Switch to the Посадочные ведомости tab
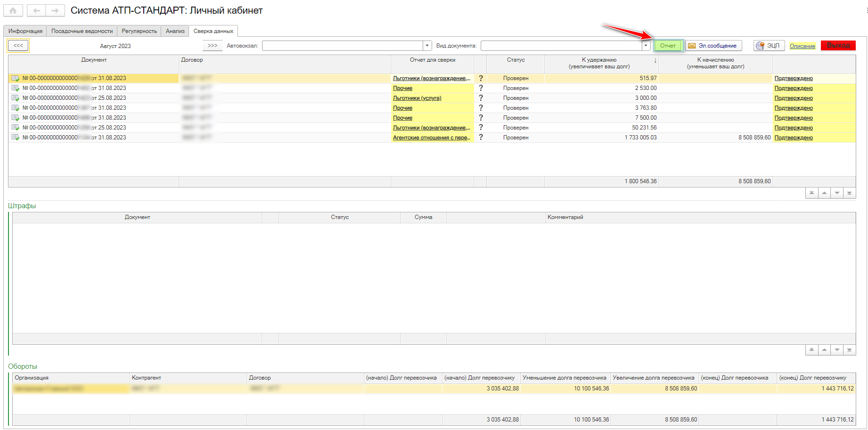Image resolution: width=868 pixels, height=430 pixels. (x=82, y=31)
